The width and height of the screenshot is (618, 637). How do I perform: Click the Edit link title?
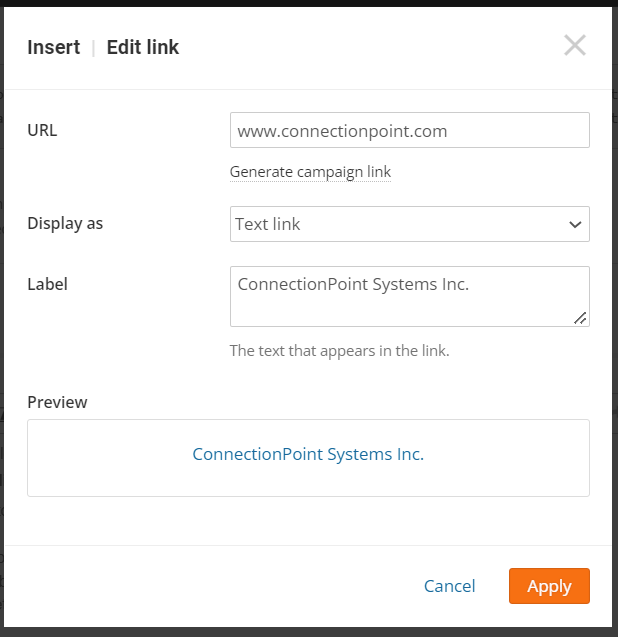point(143,47)
